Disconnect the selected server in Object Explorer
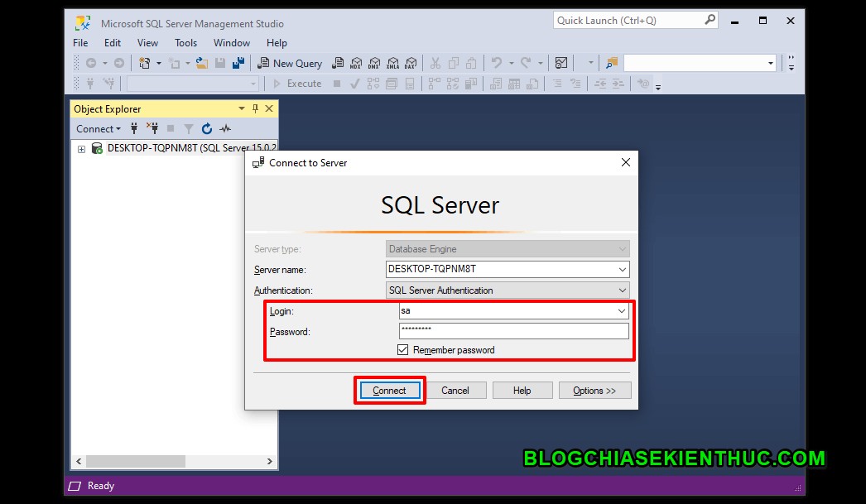 (x=153, y=128)
